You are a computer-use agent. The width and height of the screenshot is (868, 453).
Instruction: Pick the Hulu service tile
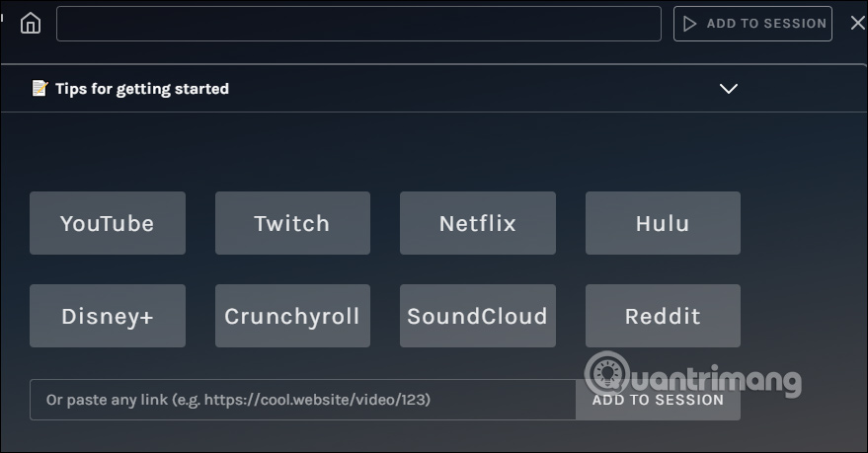pos(663,223)
